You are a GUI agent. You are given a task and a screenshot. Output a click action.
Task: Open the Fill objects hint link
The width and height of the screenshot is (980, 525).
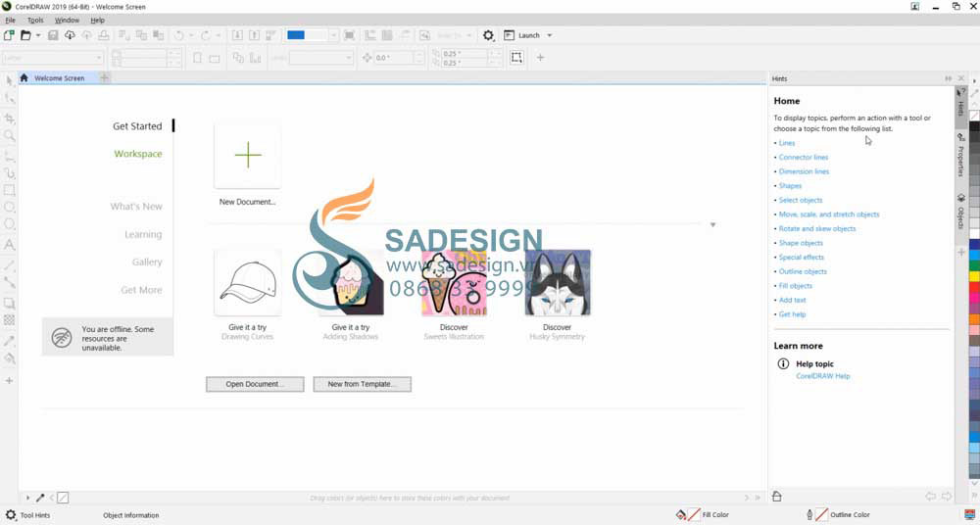click(x=795, y=286)
